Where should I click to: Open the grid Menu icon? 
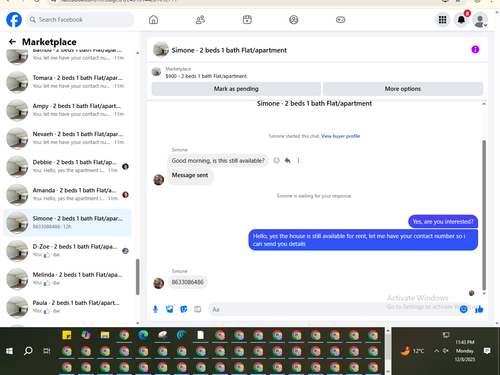442,20
